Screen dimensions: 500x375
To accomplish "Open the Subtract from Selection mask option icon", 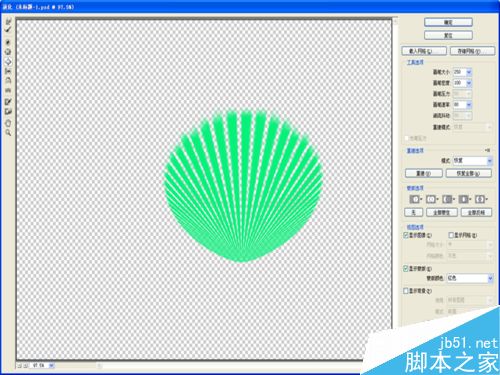I will (448, 199).
